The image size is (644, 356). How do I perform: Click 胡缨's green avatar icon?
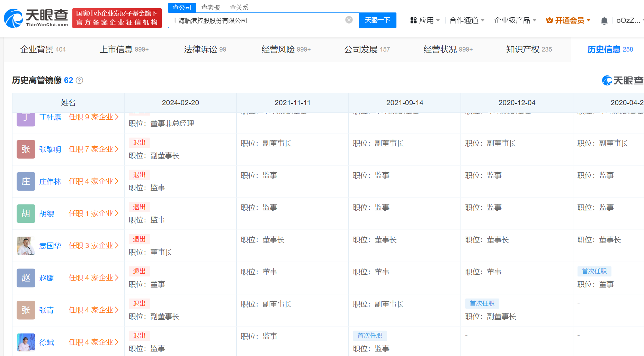click(x=26, y=213)
